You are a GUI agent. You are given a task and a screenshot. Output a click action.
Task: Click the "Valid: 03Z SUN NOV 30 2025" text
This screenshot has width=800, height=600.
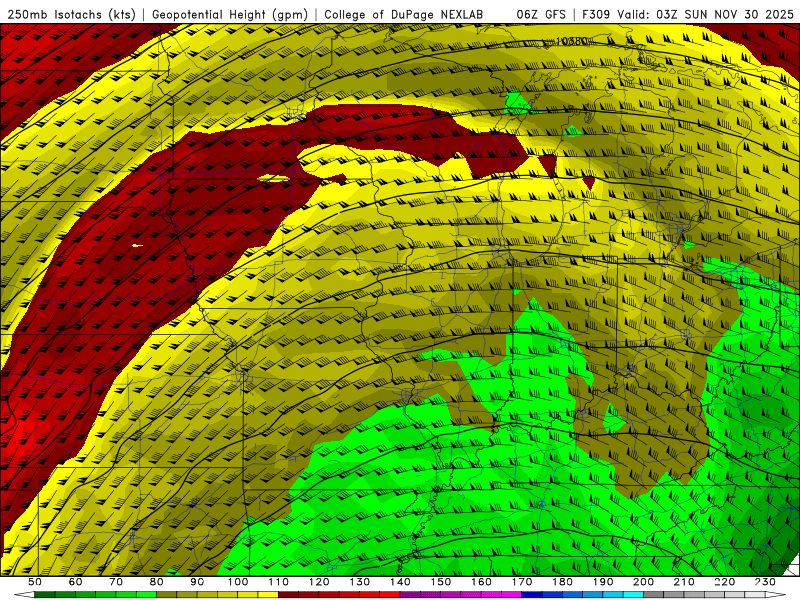(708, 15)
